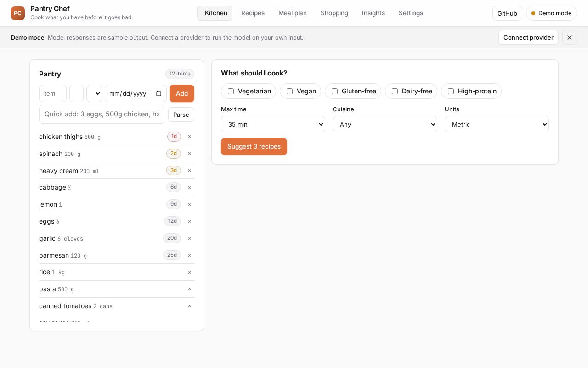Viewport: 588px width, 368px height.
Task: Toggle the Gluten-free option
Action: 334,91
